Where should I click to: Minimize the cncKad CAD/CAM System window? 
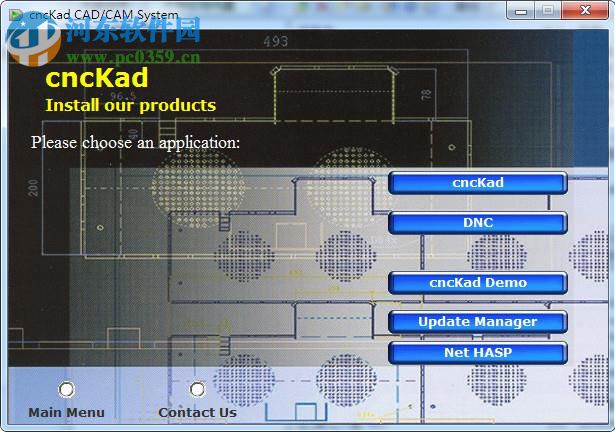[520, 10]
